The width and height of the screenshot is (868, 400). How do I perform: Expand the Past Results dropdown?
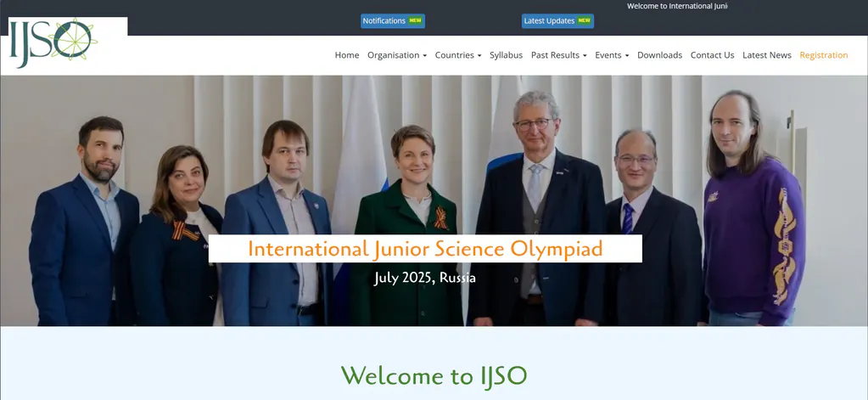click(x=558, y=55)
